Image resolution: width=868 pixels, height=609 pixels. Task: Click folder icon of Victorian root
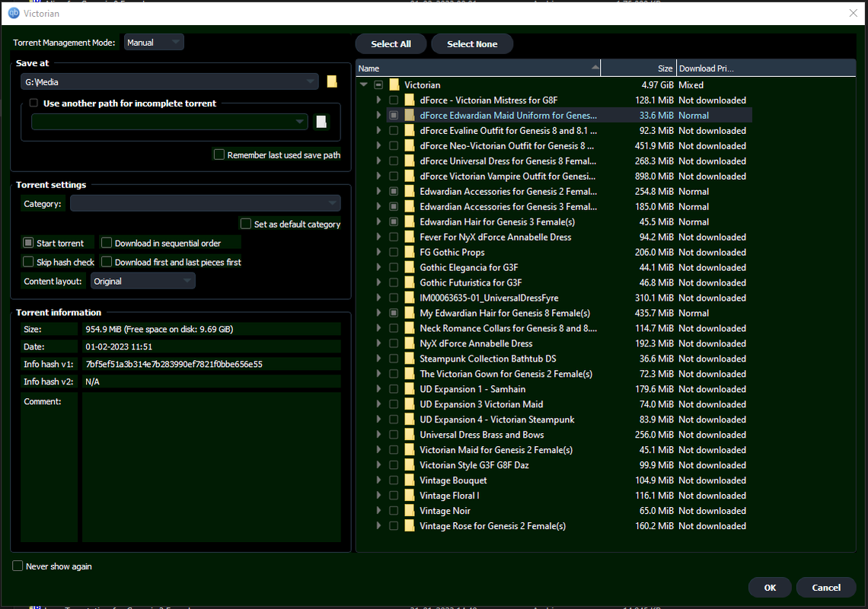pos(394,84)
